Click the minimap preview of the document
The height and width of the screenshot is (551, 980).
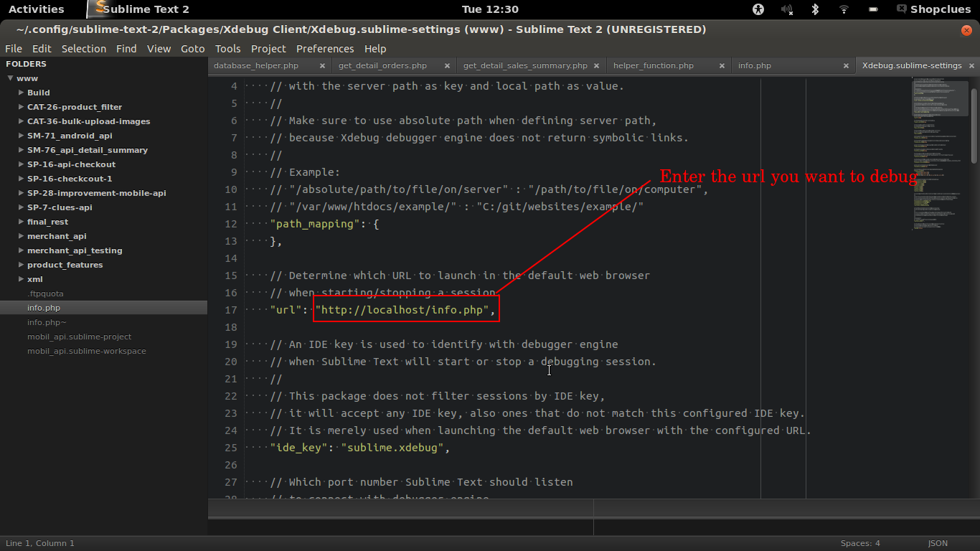[x=938, y=143]
